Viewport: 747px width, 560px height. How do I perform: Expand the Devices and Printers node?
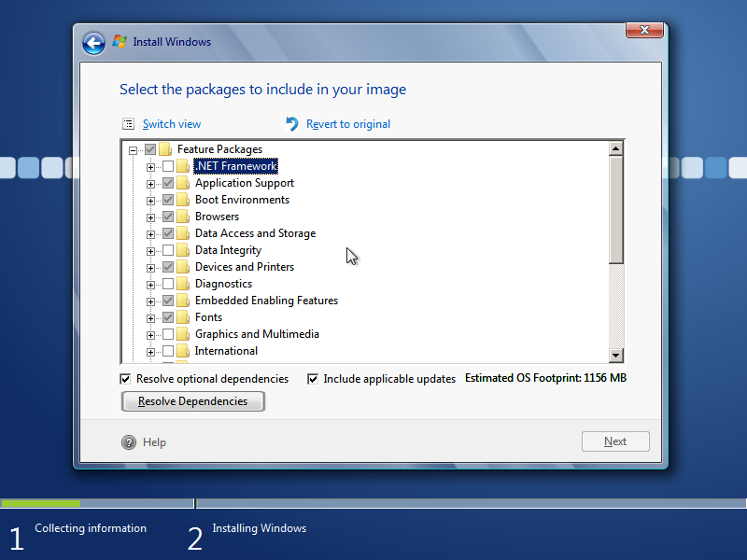pos(150,268)
